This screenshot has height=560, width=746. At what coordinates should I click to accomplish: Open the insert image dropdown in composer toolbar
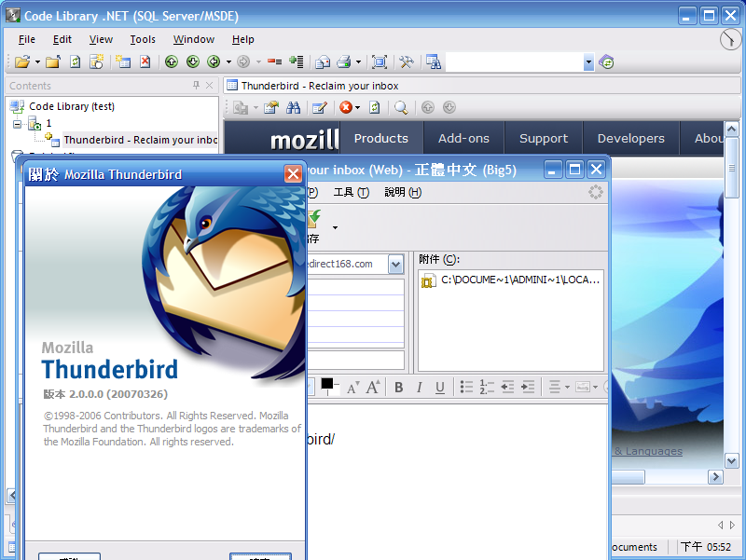click(x=595, y=387)
